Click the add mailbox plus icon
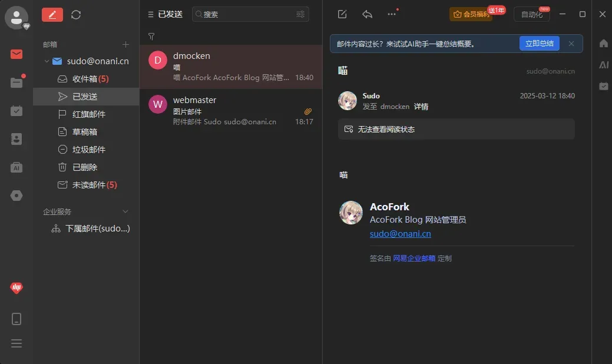This screenshot has height=364, width=612. (x=125, y=44)
